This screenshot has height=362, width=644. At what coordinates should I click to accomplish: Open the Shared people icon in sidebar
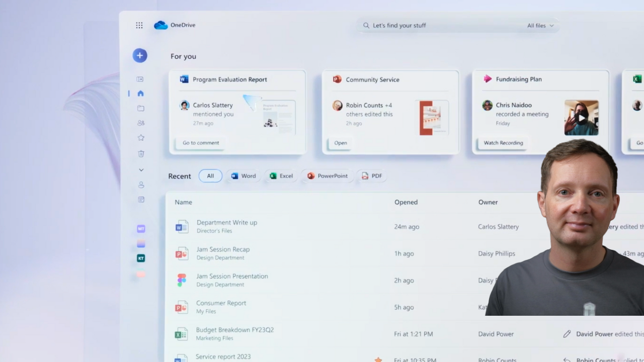click(141, 123)
